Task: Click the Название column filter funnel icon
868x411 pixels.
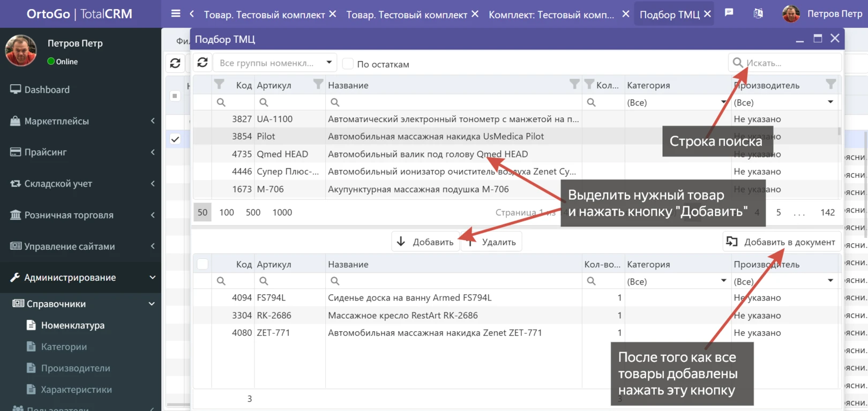Action: [574, 84]
